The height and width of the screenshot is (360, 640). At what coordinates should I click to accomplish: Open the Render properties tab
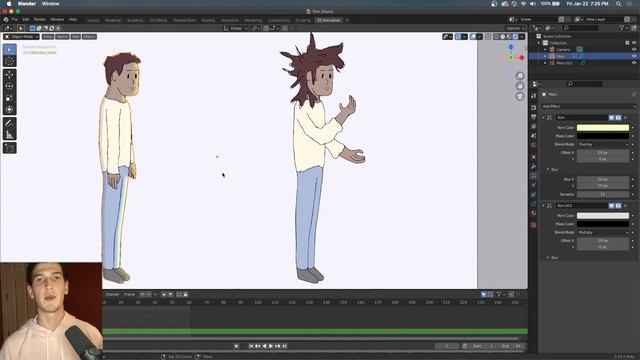click(x=533, y=107)
